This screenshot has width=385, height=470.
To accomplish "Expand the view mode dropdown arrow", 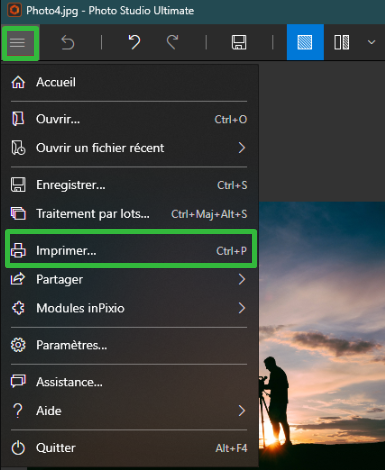I will point(371,42).
